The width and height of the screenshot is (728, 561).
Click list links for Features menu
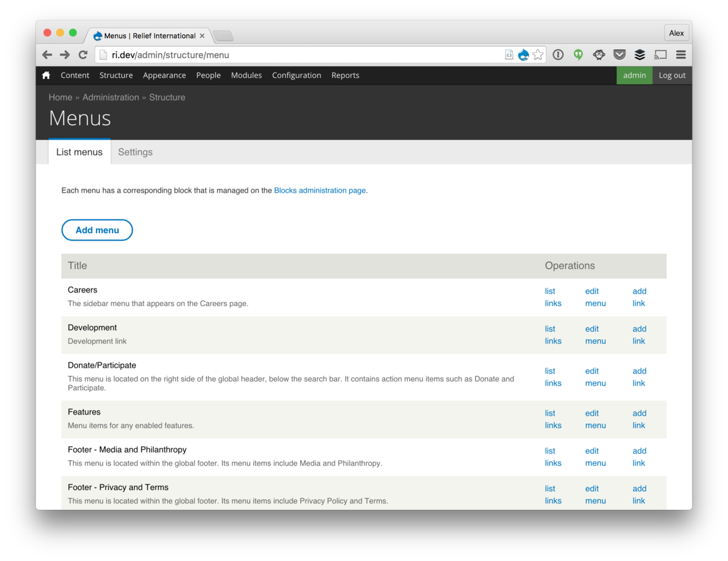click(553, 419)
